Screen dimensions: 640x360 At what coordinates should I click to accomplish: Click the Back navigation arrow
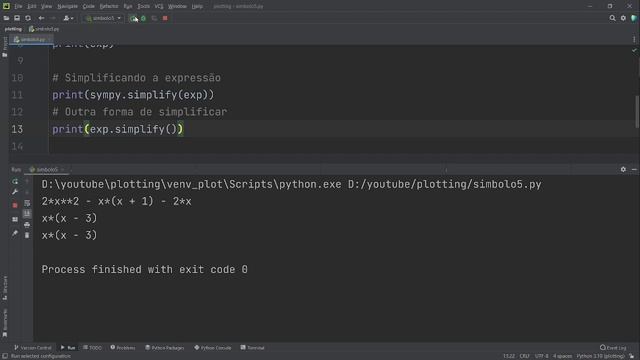(x=41, y=18)
